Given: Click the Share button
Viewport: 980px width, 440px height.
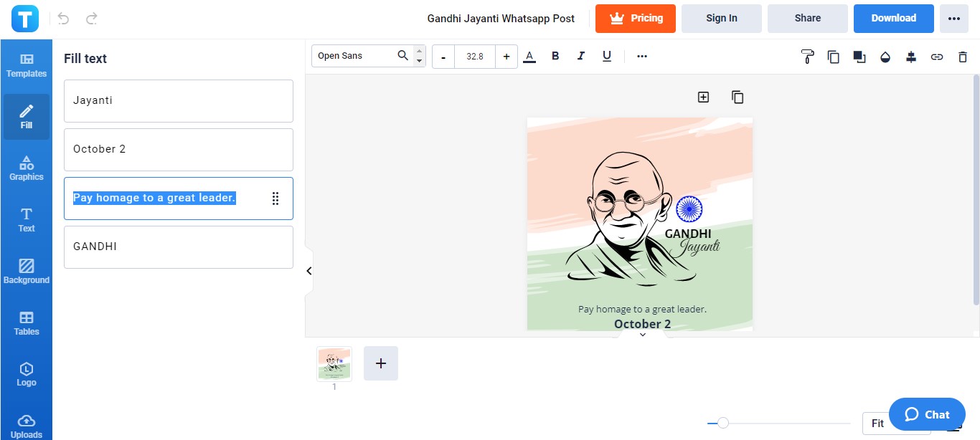Looking at the screenshot, I should point(808,19).
